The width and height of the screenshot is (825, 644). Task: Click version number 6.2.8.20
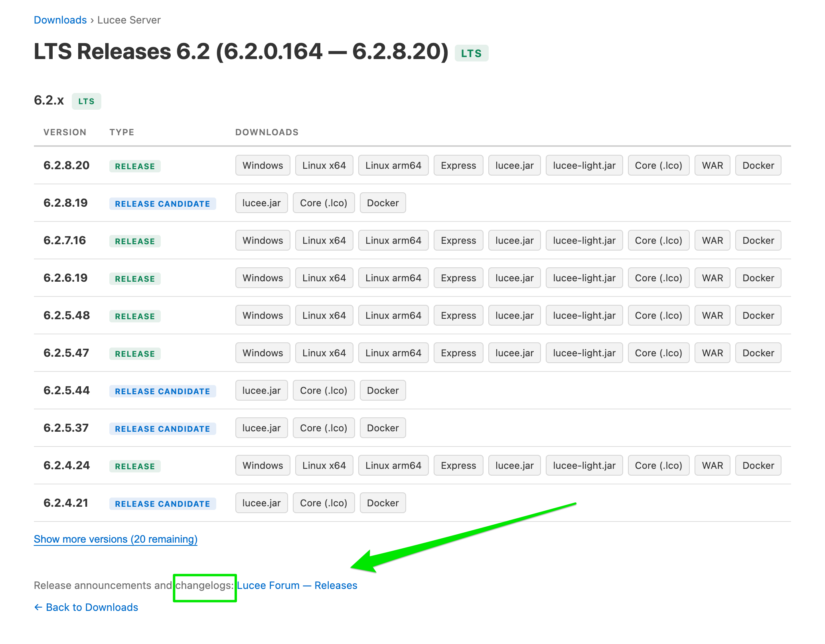[x=67, y=165]
